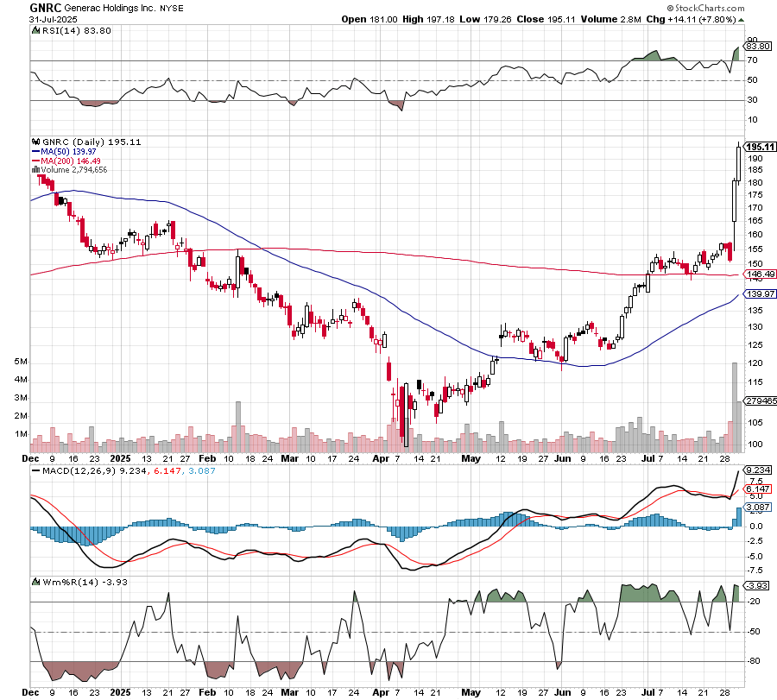Click the RSI indicator icon beside RSI(14)
This screenshot has width=777, height=700.
pyautogui.click(x=35, y=31)
